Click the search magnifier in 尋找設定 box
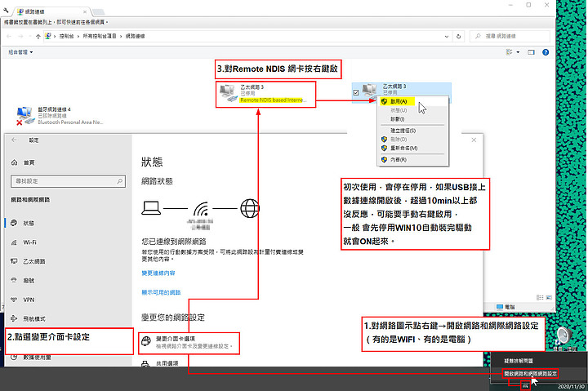 (119, 181)
